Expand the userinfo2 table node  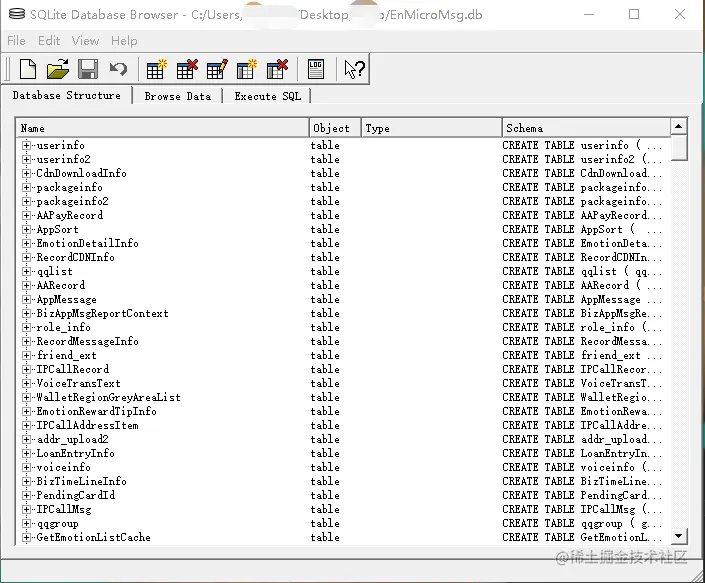[26, 159]
